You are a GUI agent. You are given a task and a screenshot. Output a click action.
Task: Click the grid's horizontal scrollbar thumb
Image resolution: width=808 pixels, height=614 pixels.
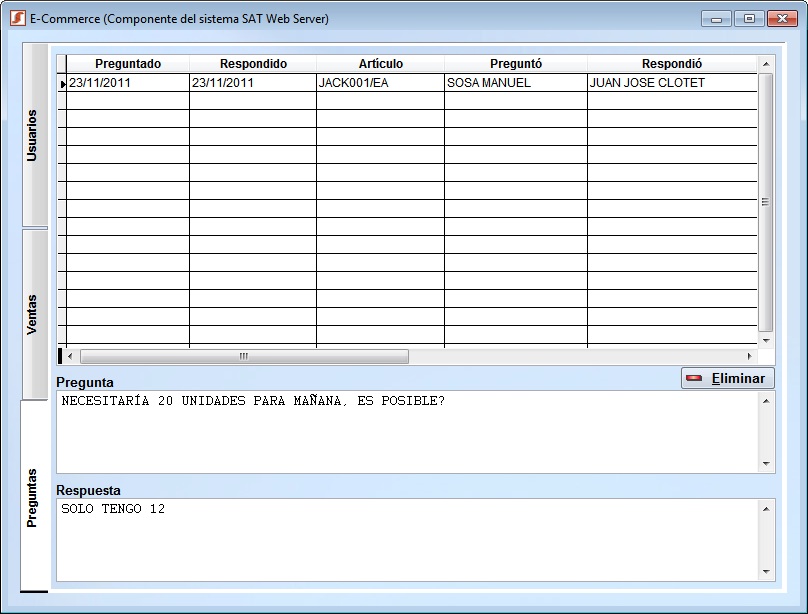[x=244, y=357]
